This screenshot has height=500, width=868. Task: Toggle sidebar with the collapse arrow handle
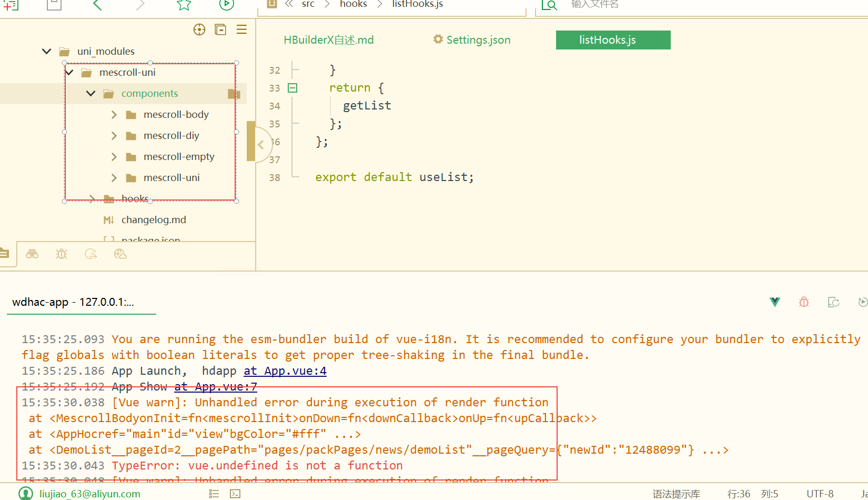click(x=260, y=144)
